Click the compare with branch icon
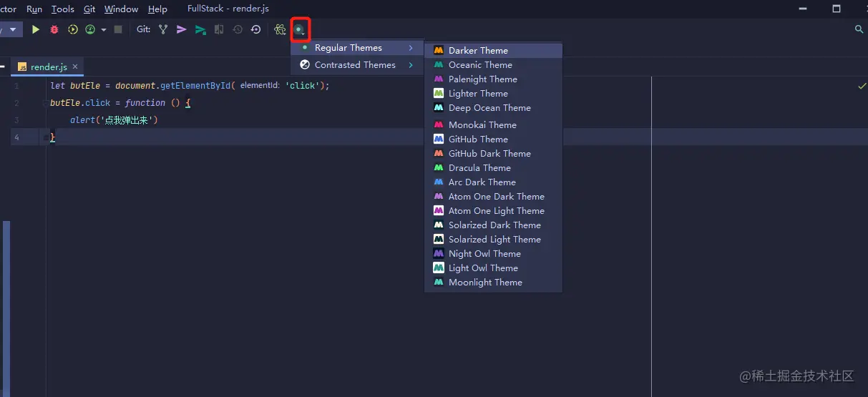The width and height of the screenshot is (868, 397). tap(219, 29)
